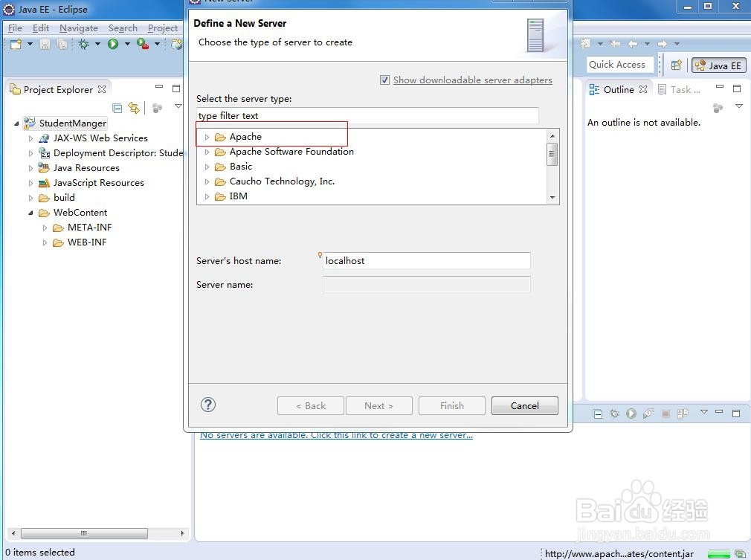The image size is (751, 560).
Task: Open the Run dropdown arrow
Action: tap(127, 44)
